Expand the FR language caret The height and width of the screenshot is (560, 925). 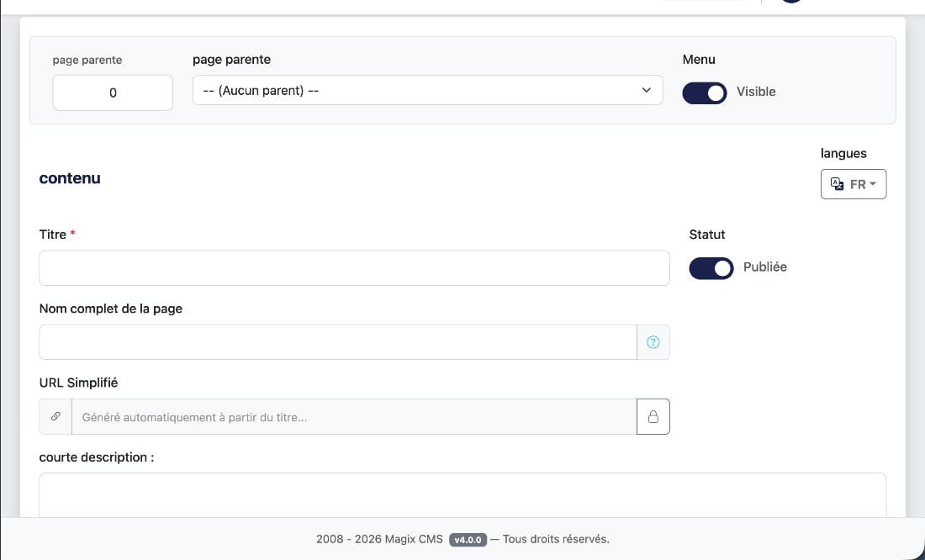(x=873, y=184)
